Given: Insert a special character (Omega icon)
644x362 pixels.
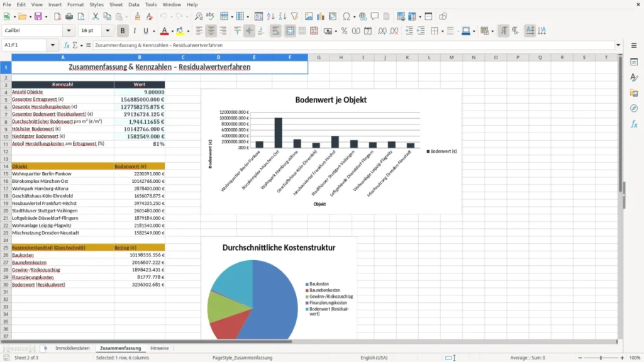Looking at the screenshot, I should [x=347, y=16].
